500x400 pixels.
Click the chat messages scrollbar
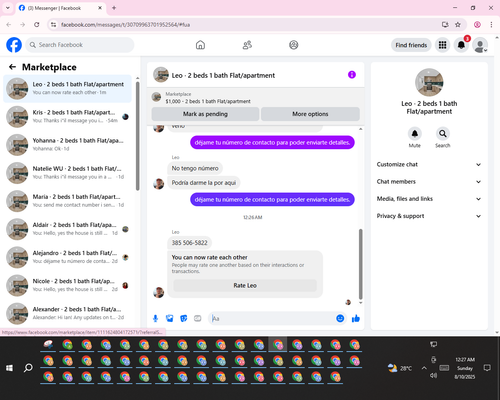pyautogui.click(x=360, y=264)
